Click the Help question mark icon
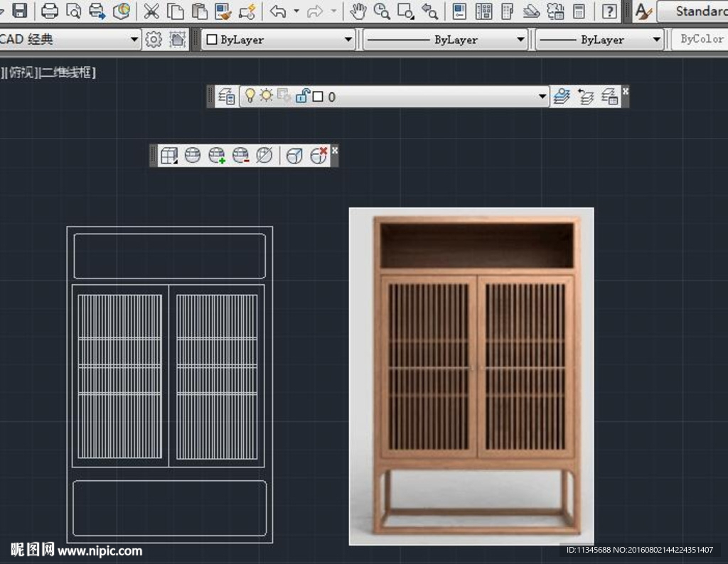The width and height of the screenshot is (728, 564). (609, 10)
